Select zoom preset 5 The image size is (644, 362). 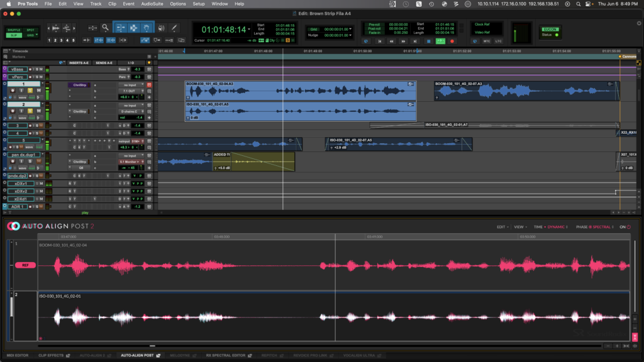coord(74,40)
